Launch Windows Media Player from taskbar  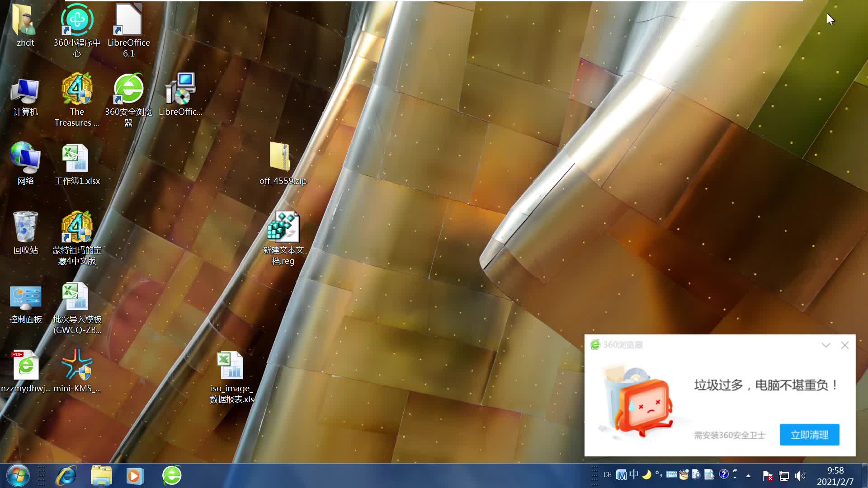(x=135, y=475)
